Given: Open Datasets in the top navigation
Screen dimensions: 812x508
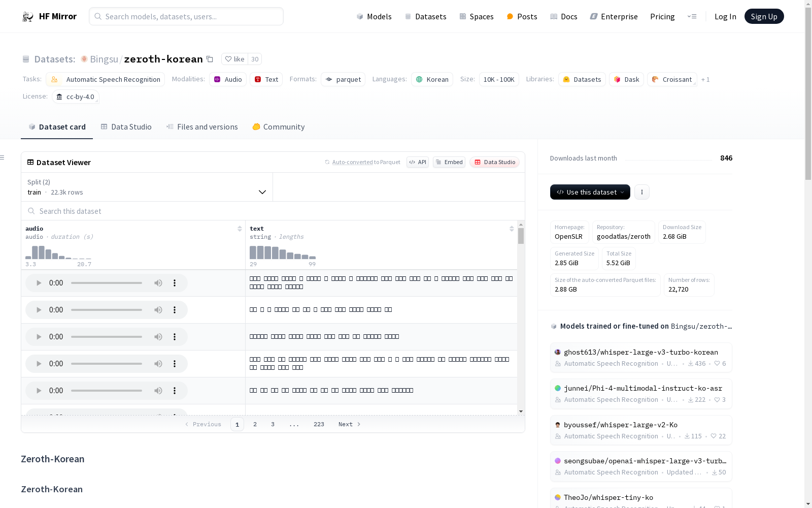Looking at the screenshot, I should (x=425, y=16).
